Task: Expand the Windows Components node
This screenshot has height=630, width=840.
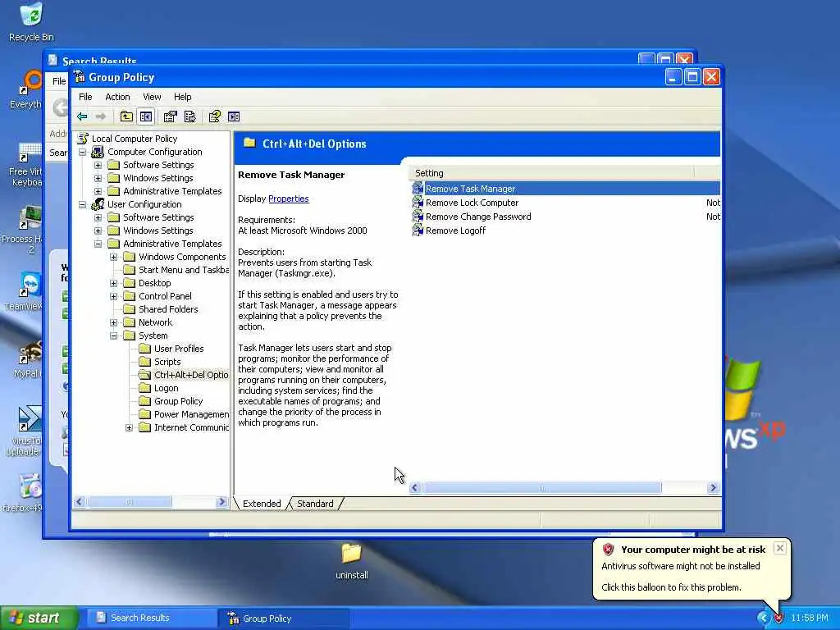Action: pyautogui.click(x=113, y=257)
